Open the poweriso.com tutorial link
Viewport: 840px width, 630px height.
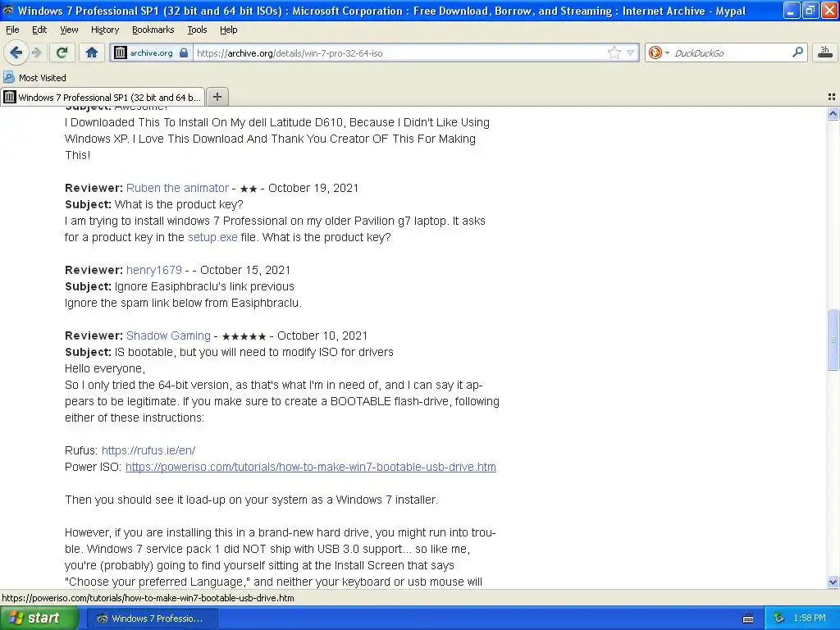(x=311, y=467)
